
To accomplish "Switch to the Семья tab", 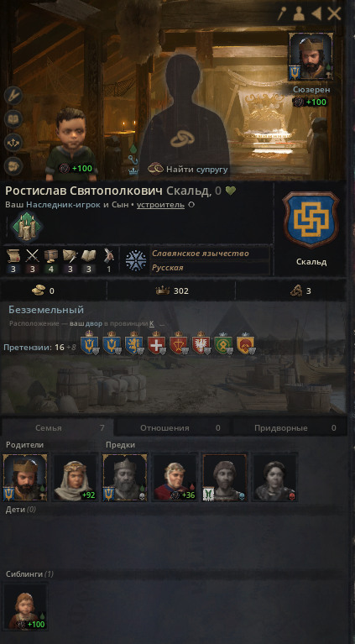I will click(x=57, y=427).
